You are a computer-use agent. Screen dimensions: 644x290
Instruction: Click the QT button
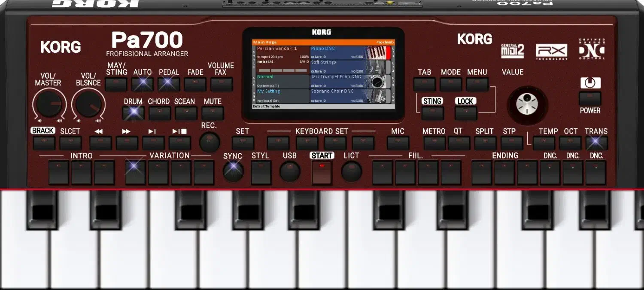click(x=459, y=143)
